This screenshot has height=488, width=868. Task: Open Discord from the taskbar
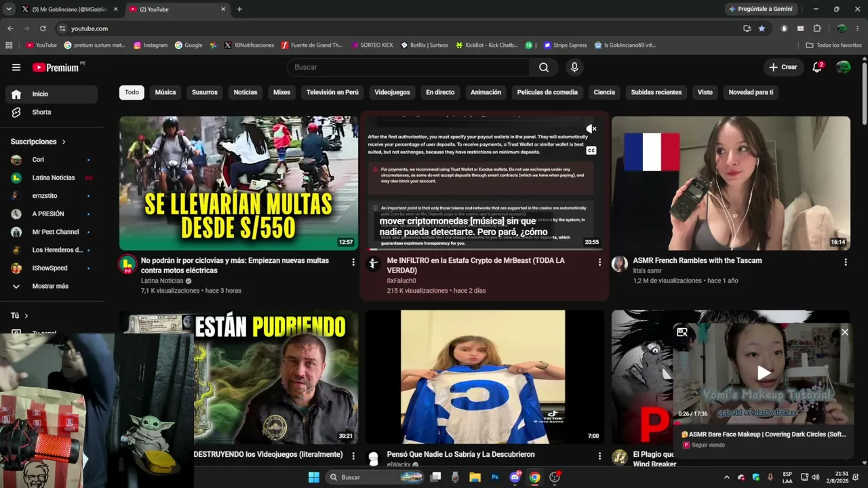click(x=515, y=477)
